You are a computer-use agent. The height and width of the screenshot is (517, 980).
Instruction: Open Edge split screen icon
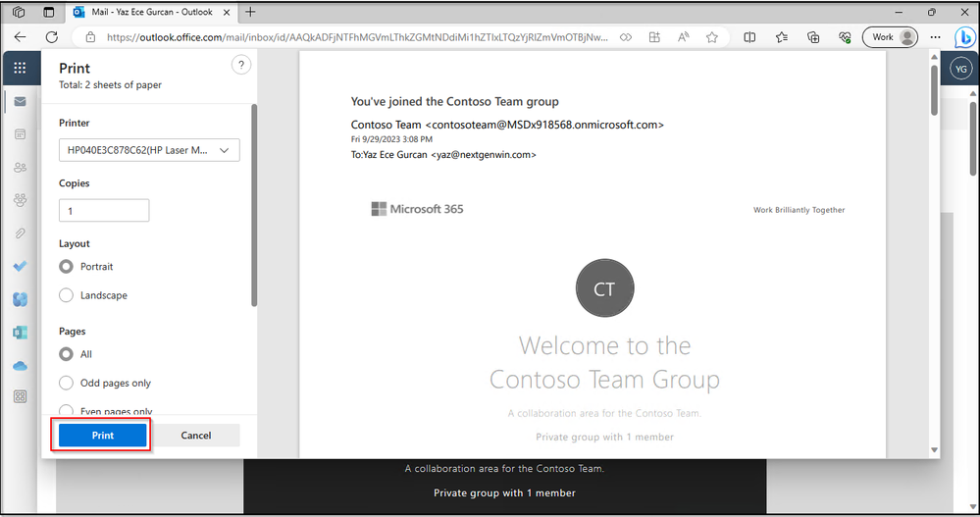coord(749,37)
